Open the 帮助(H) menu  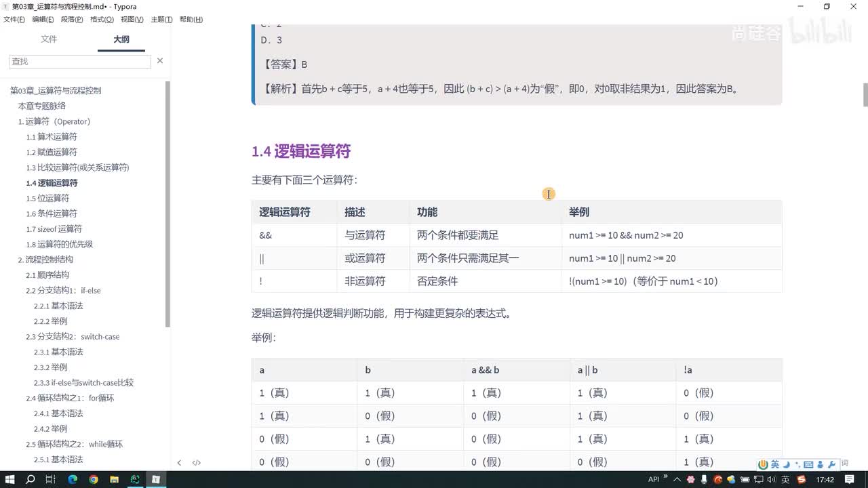click(x=191, y=20)
